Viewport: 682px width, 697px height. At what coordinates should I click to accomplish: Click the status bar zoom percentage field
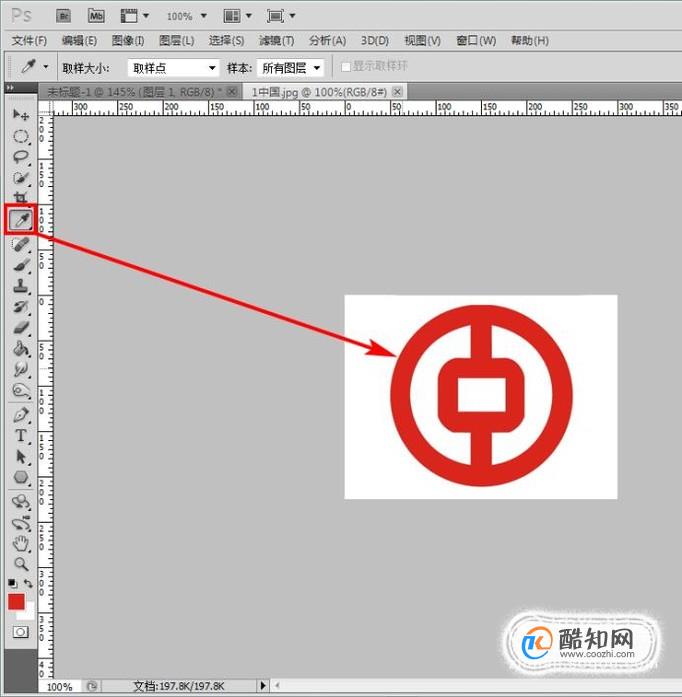click(x=59, y=686)
